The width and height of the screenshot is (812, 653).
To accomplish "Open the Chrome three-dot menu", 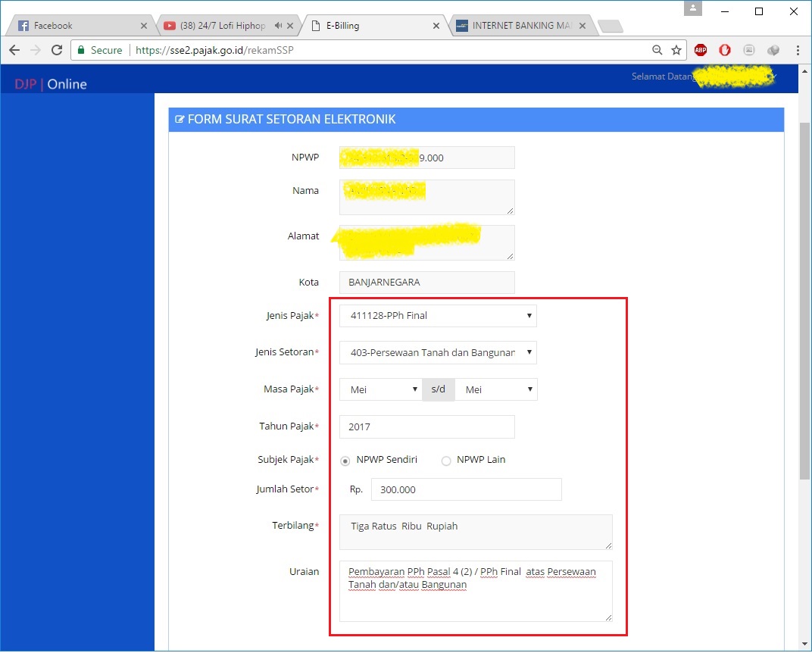I will [798, 50].
